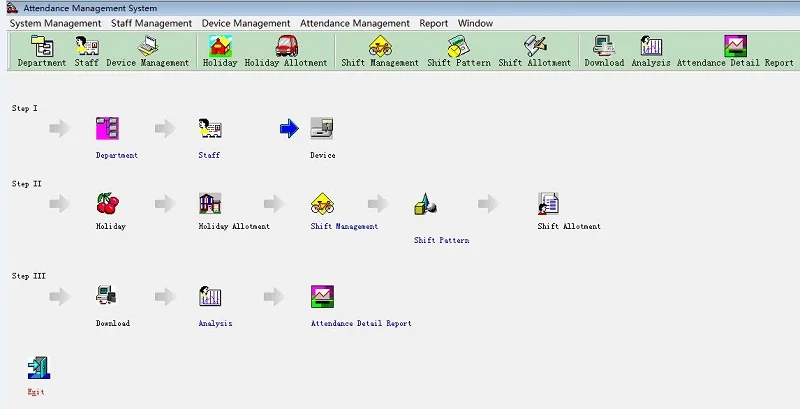800x409 pixels.
Task: Click the Holiday Allotment label in Step II
Action: pyautogui.click(x=234, y=226)
